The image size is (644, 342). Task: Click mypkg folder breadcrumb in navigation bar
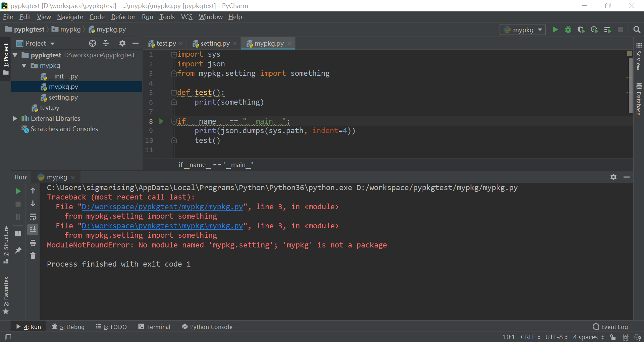click(66, 30)
